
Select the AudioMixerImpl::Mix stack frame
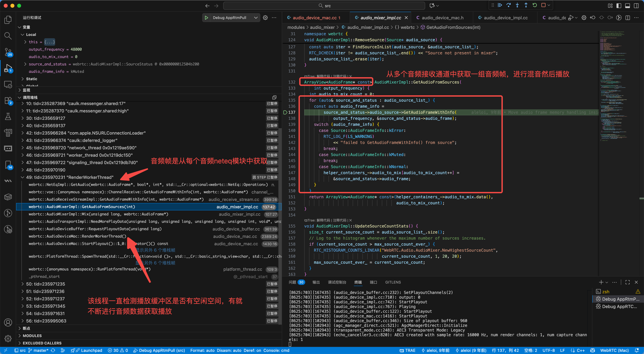click(98, 214)
